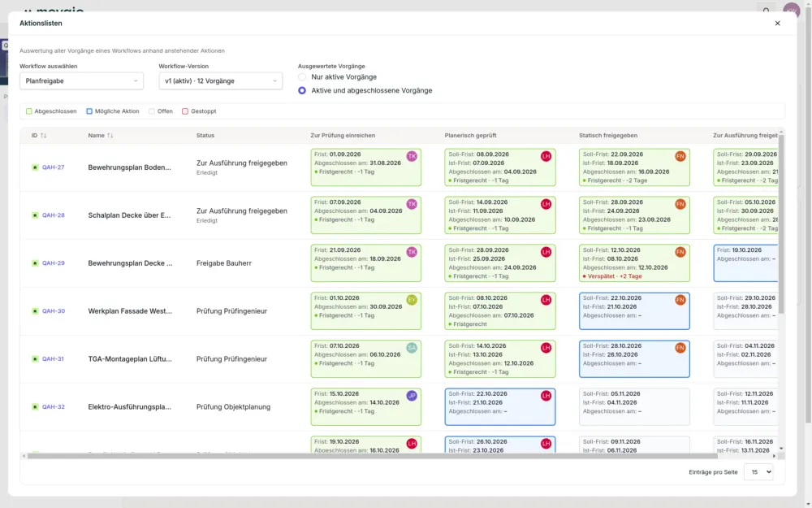
Task: Open QAH-32 Planerisch geprüft action card 22.10.2026
Action: pos(499,407)
